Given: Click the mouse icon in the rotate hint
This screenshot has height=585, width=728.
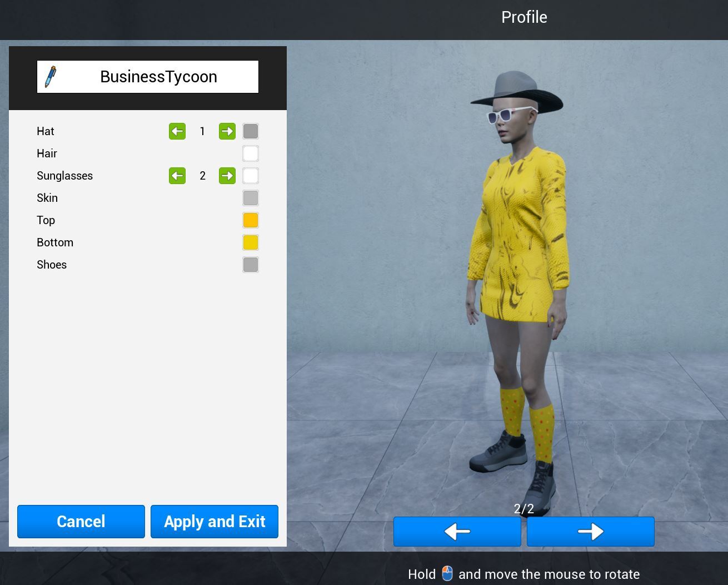Looking at the screenshot, I should pos(447,573).
